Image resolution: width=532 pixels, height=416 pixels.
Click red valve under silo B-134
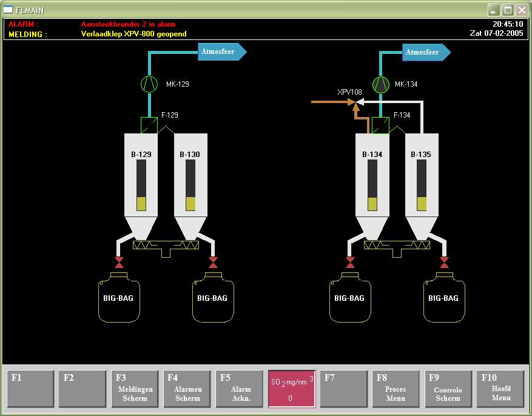coord(350,263)
